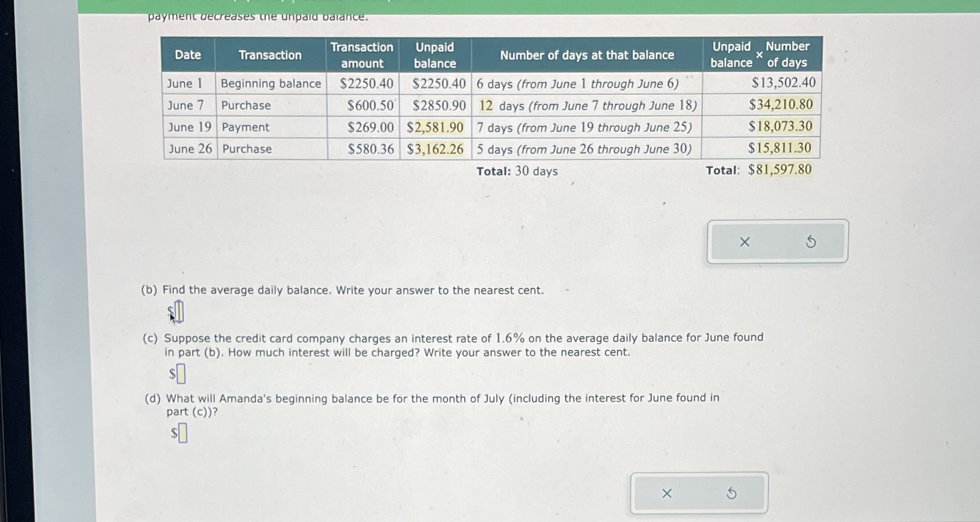This screenshot has height=522, width=980.
Task: Click the clear (X) icon at page bottom
Action: point(666,492)
